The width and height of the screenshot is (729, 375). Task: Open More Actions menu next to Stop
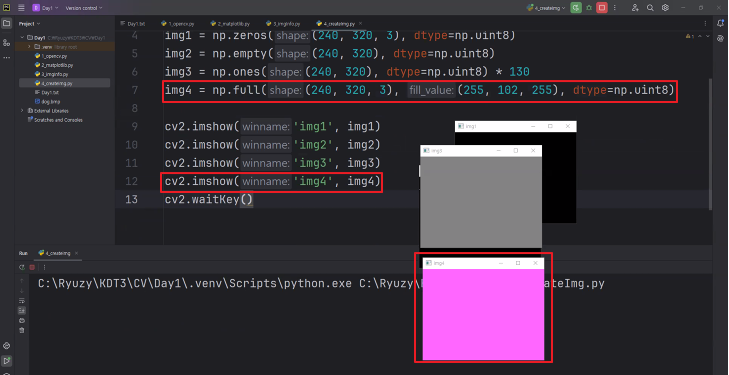point(615,8)
